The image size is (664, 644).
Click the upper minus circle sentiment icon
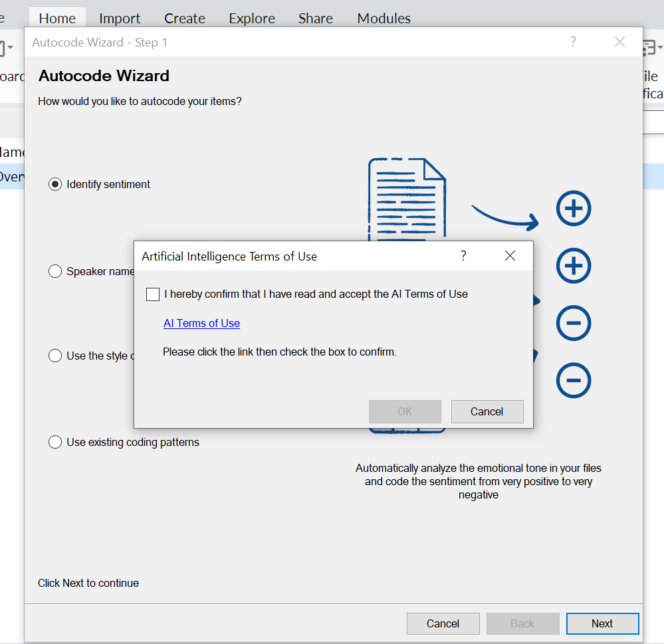pyautogui.click(x=573, y=324)
